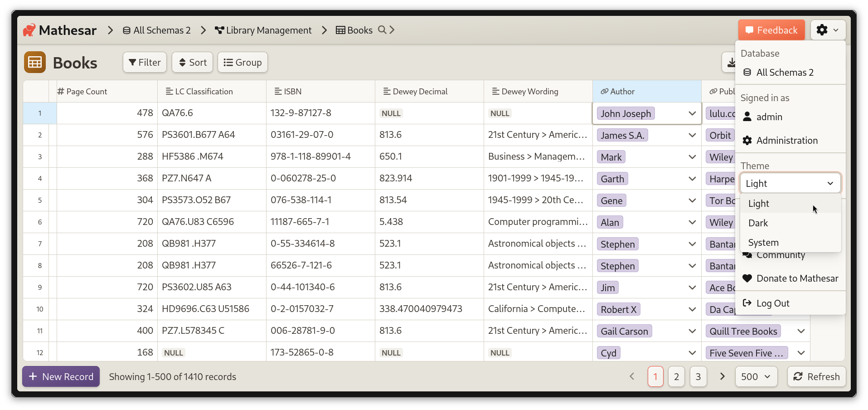
Task: Expand the 500 records-per-page dropdown
Action: pos(756,376)
